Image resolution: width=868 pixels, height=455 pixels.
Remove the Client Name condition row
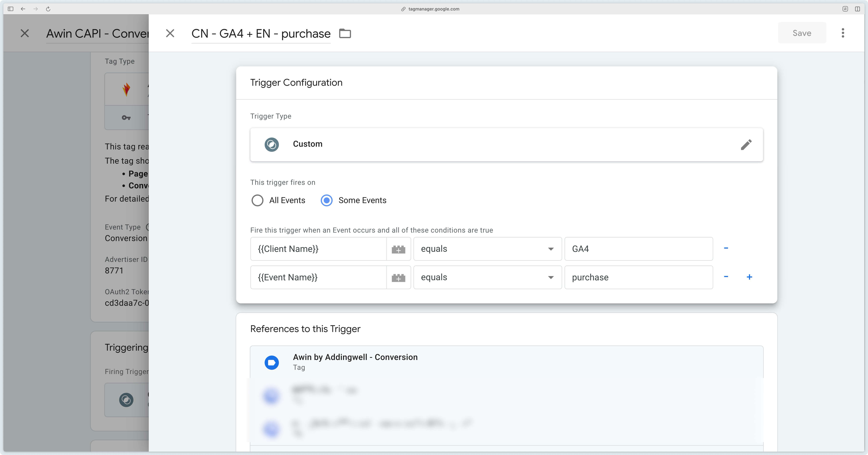tap(726, 249)
